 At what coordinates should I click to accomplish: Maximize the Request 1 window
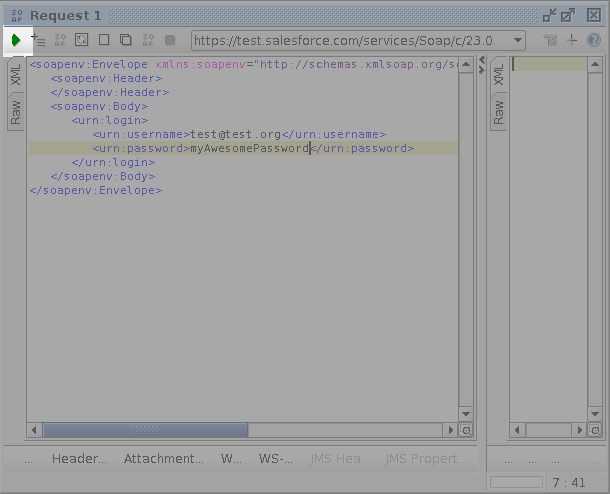pyautogui.click(x=568, y=16)
